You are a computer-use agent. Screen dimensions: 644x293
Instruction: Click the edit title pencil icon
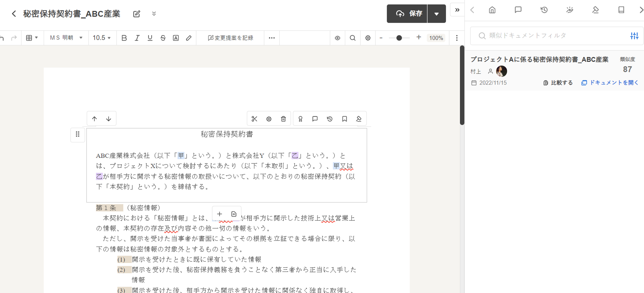tap(137, 14)
